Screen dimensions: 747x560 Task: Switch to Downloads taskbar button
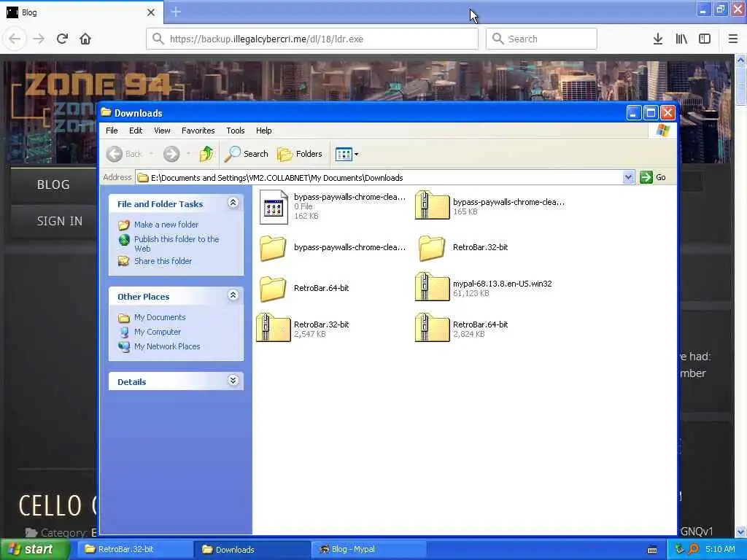pyautogui.click(x=252, y=550)
